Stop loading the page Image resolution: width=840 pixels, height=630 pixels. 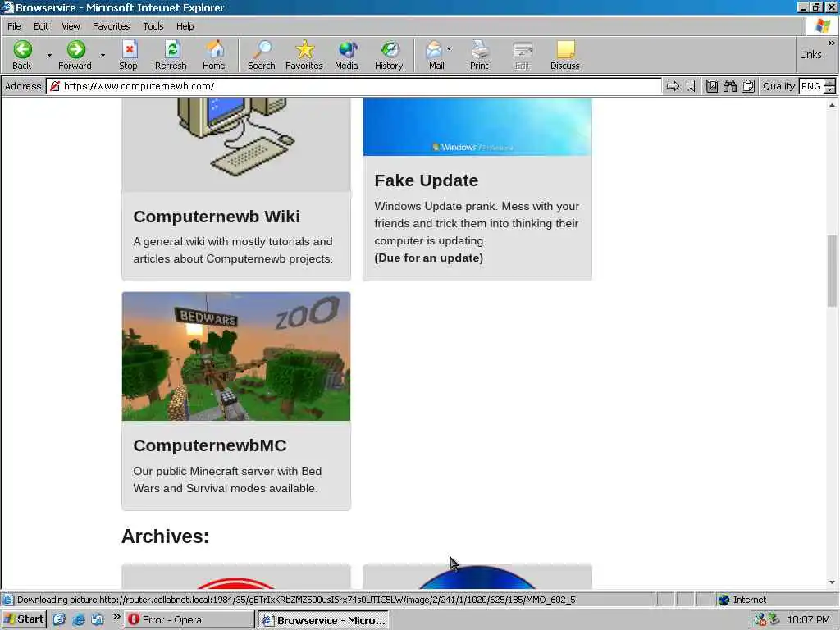[128, 55]
